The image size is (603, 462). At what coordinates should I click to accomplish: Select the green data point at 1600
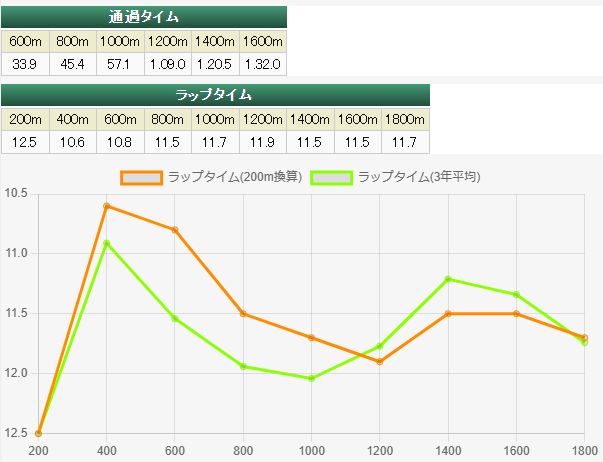click(x=516, y=294)
